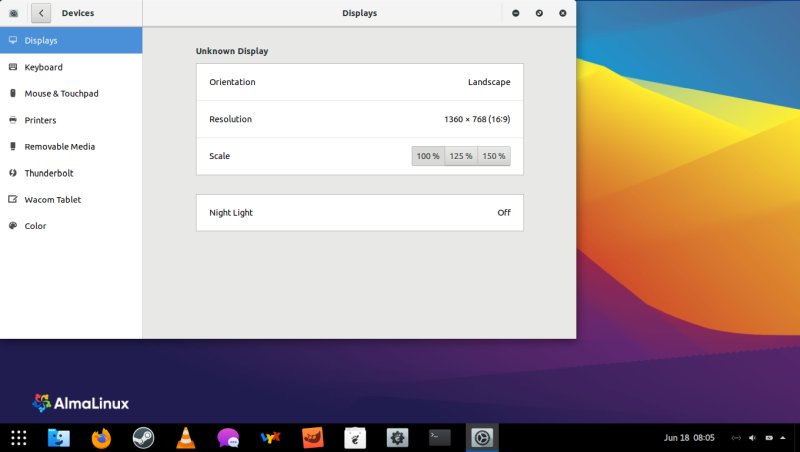The width and height of the screenshot is (800, 452).
Task: Launch Firefox from the taskbar
Action: (x=101, y=437)
